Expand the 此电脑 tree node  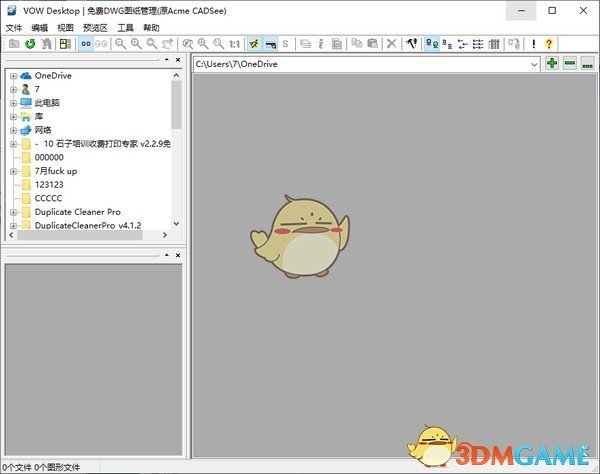13,103
